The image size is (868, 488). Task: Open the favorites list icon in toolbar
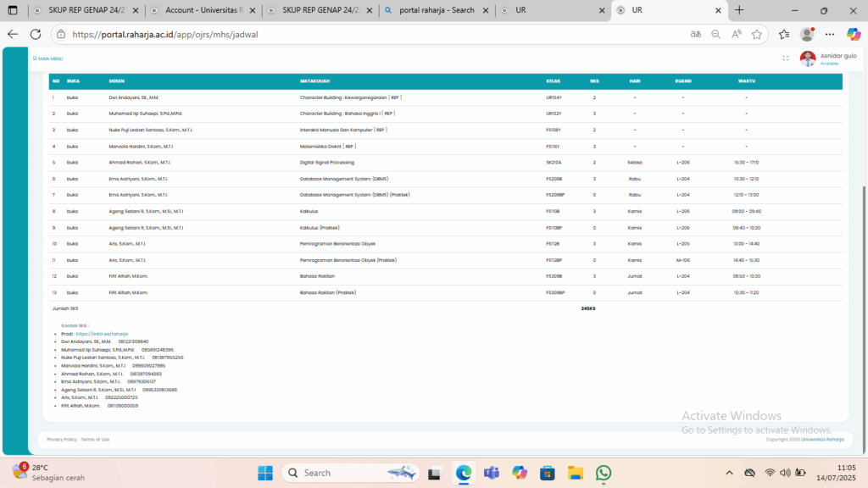click(x=784, y=35)
